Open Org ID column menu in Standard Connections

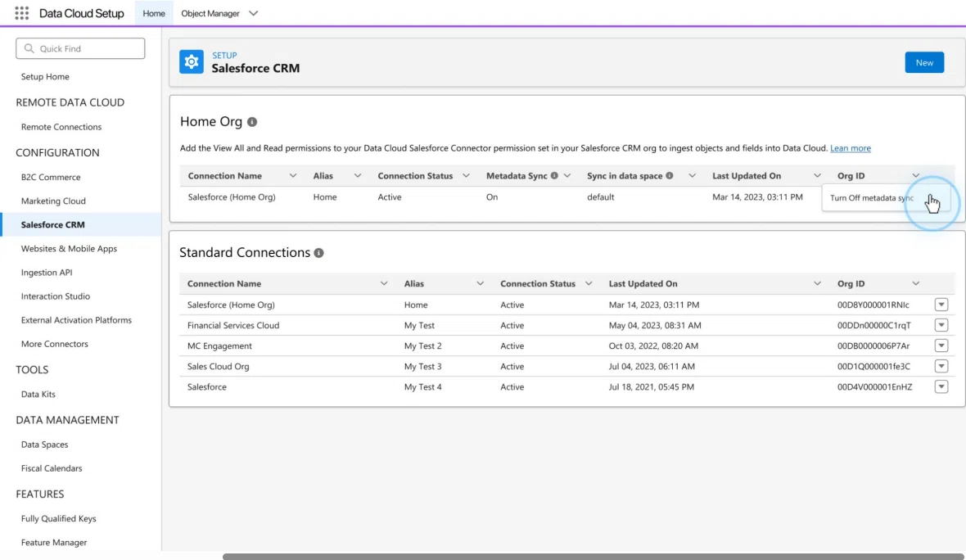coord(915,283)
